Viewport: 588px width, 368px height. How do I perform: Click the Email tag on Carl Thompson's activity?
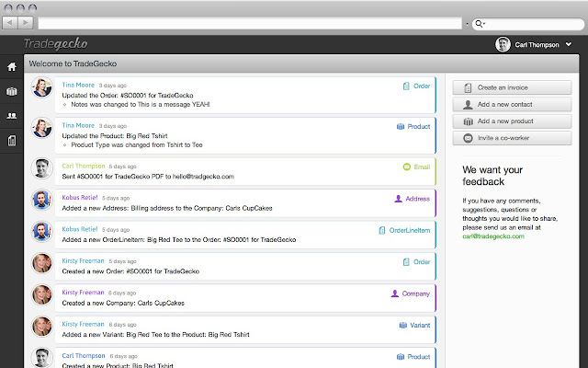click(x=416, y=167)
